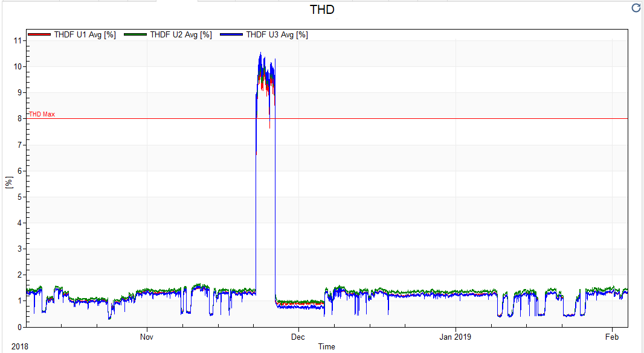644x353 pixels.
Task: Click the green THDF U2 legend swatch
Action: [135, 34]
